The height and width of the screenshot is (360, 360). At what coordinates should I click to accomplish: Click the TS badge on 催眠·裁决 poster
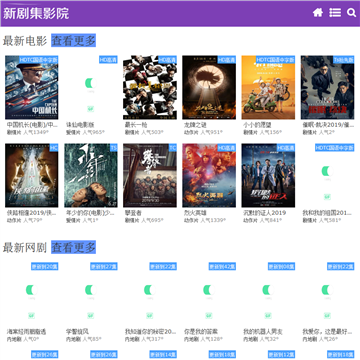344,60
